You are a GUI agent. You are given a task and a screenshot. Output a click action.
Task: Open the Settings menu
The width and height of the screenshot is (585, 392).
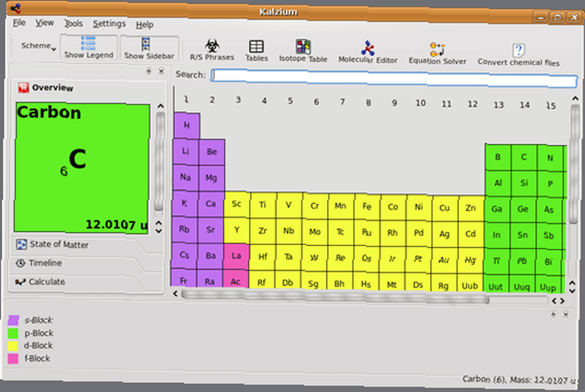[109, 24]
